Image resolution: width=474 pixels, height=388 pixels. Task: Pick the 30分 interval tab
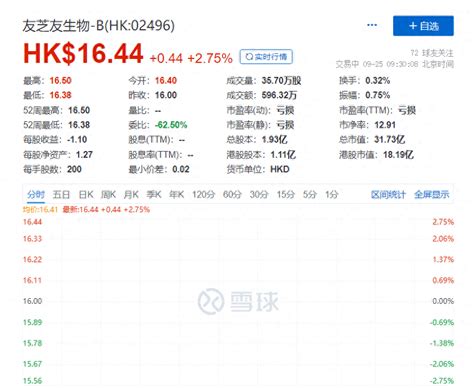(259, 194)
